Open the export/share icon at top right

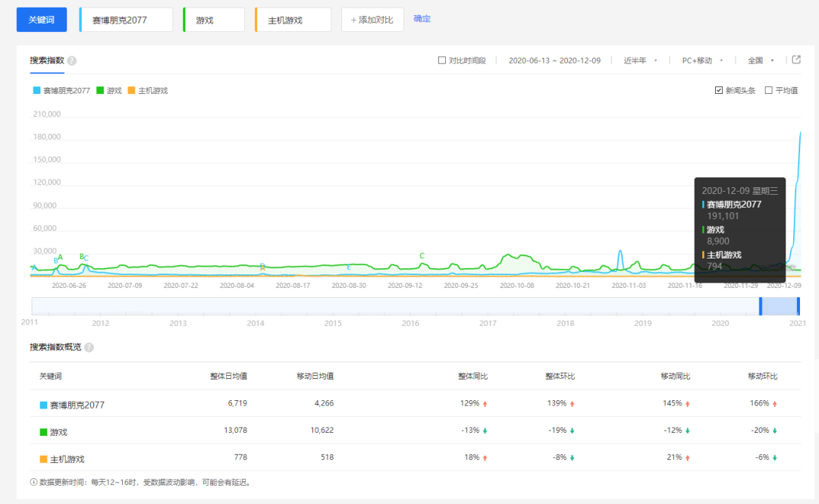coord(796,60)
